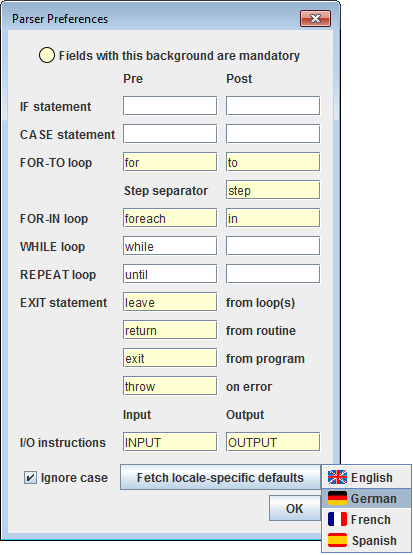Image resolution: width=413 pixels, height=555 pixels.
Task: Edit the FOR-TO loop 'for' field
Action: tap(170, 162)
